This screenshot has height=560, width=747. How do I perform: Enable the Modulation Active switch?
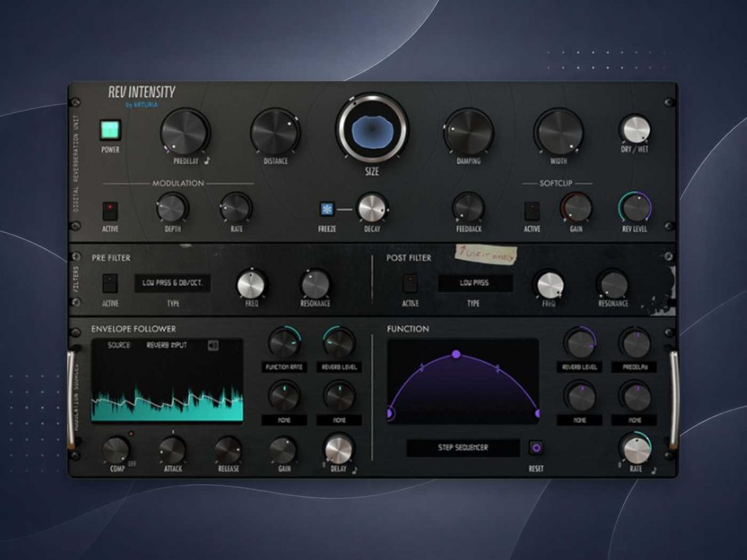click(x=110, y=211)
